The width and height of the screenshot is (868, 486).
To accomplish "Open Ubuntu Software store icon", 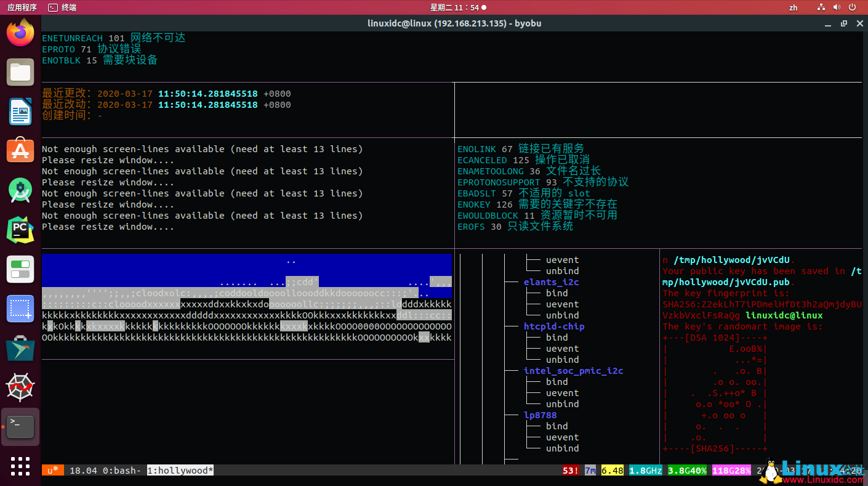I will [20, 150].
